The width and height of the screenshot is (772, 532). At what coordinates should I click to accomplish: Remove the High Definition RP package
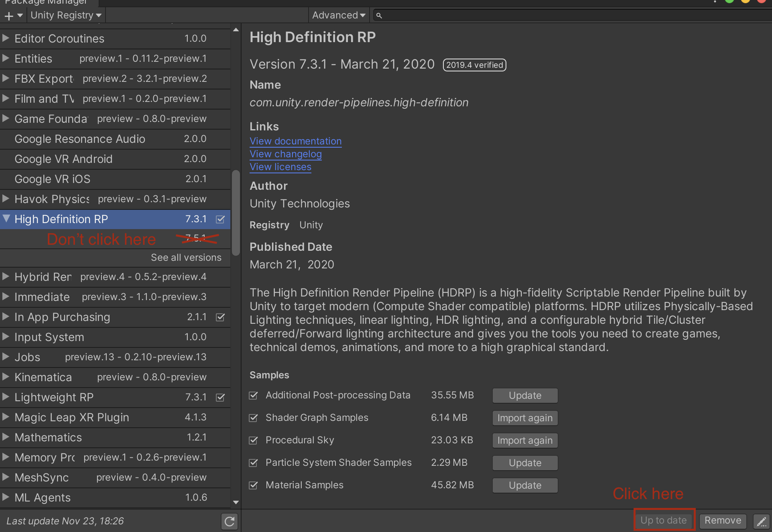tap(723, 520)
